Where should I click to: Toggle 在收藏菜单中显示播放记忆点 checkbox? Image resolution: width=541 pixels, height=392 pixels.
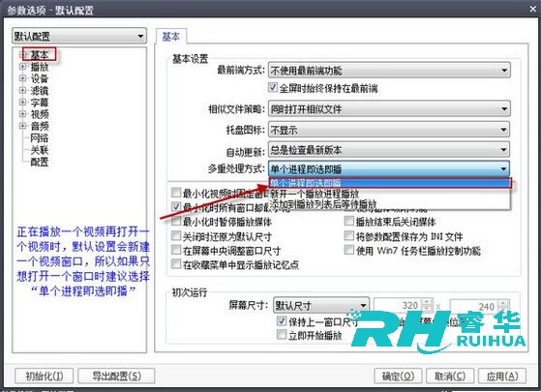tap(176, 264)
